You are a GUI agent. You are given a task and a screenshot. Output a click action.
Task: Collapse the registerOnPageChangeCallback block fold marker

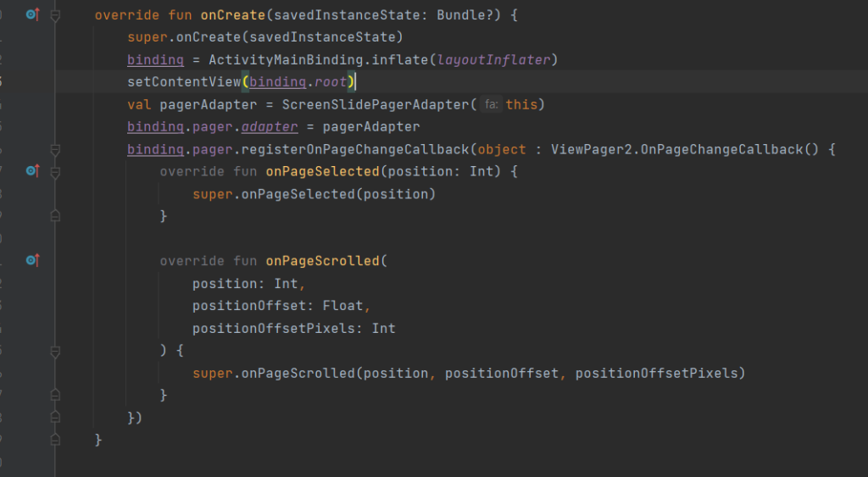[55, 149]
